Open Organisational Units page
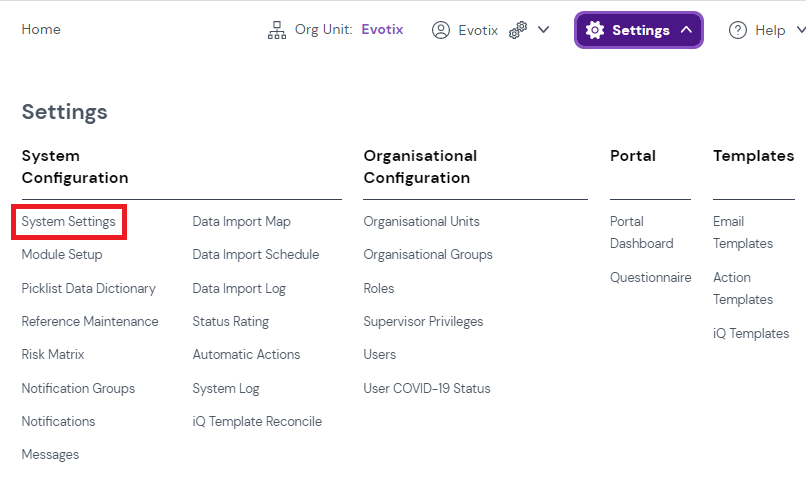Viewport: 806px width, 478px height. [421, 221]
